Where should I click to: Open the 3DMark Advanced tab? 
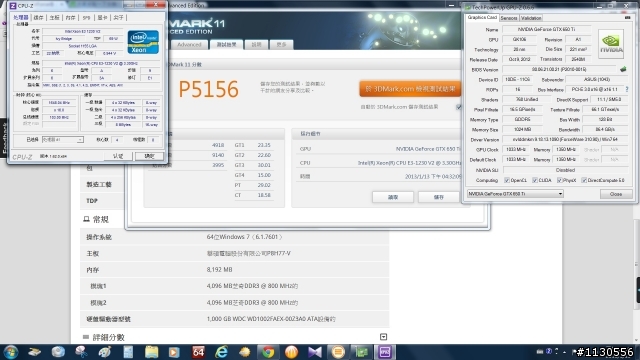(x=189, y=44)
